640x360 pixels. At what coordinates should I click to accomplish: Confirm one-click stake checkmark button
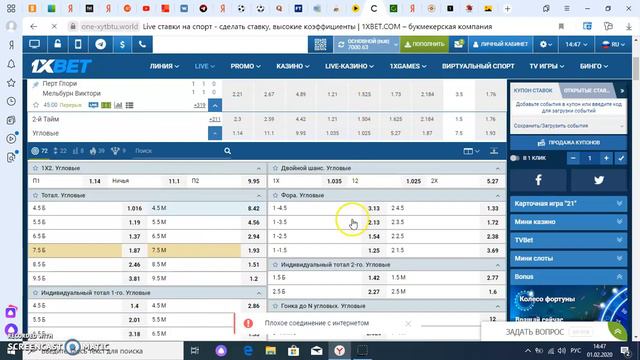click(621, 158)
